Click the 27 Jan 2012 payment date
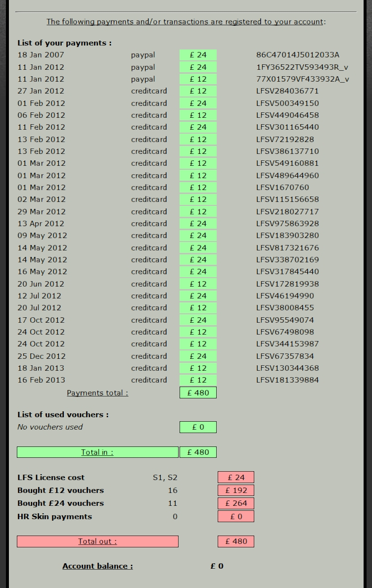 tap(41, 91)
